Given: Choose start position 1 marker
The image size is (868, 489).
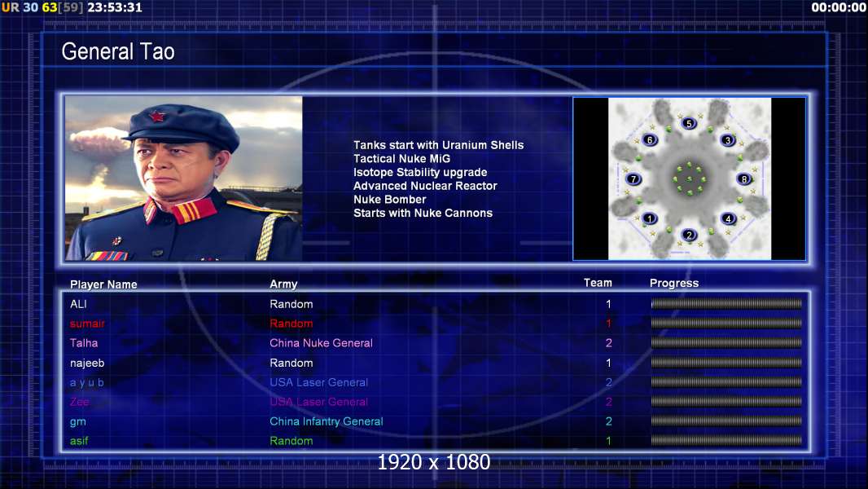Looking at the screenshot, I should (x=649, y=218).
